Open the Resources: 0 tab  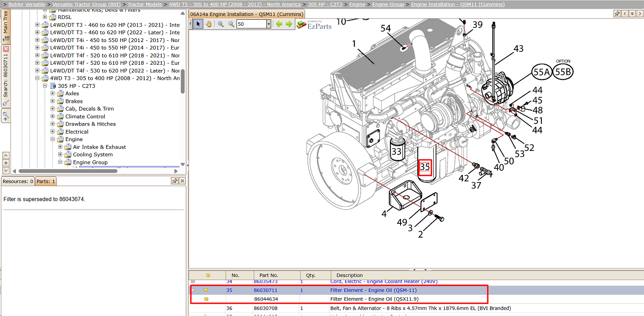pos(18,181)
